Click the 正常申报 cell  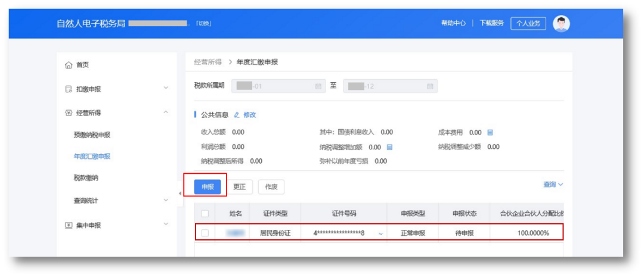tap(413, 233)
